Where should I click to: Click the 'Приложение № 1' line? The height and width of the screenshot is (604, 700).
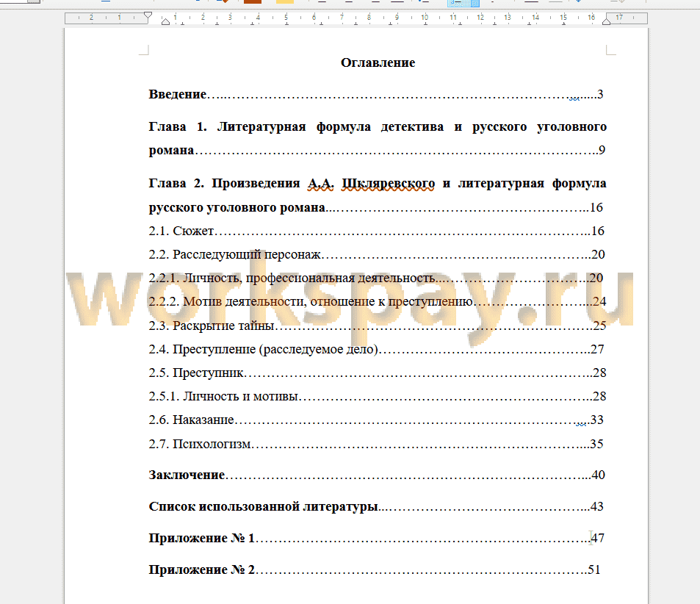click(x=376, y=538)
